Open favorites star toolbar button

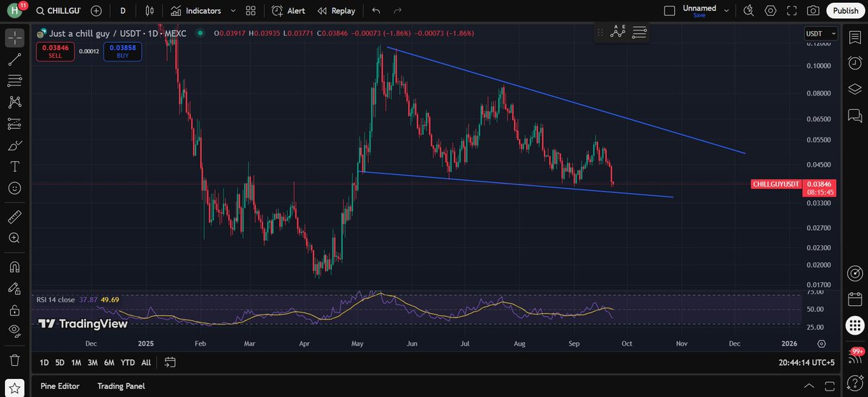point(14,389)
